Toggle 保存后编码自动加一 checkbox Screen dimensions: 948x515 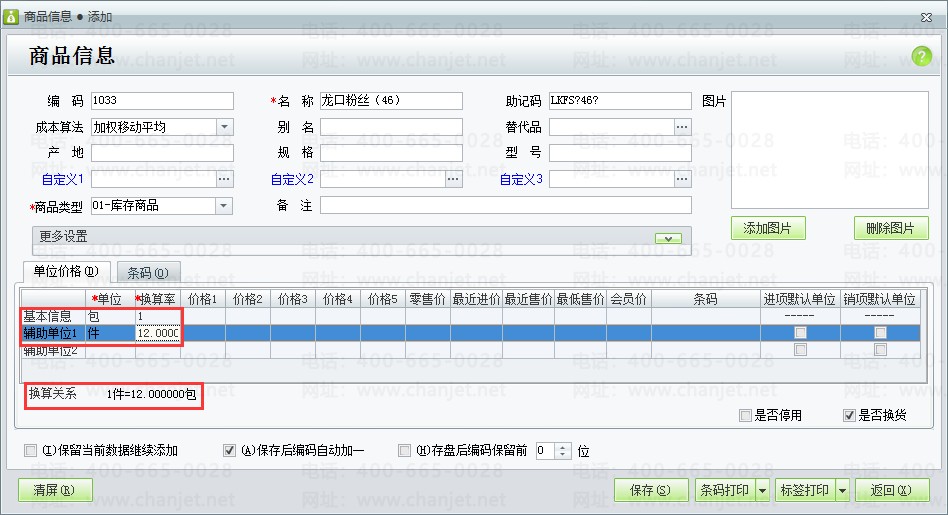pyautogui.click(x=229, y=450)
